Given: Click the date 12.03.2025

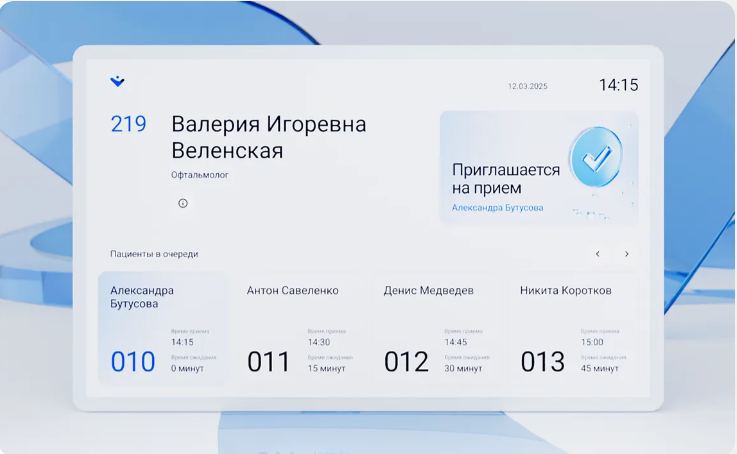Looking at the screenshot, I should (x=527, y=86).
